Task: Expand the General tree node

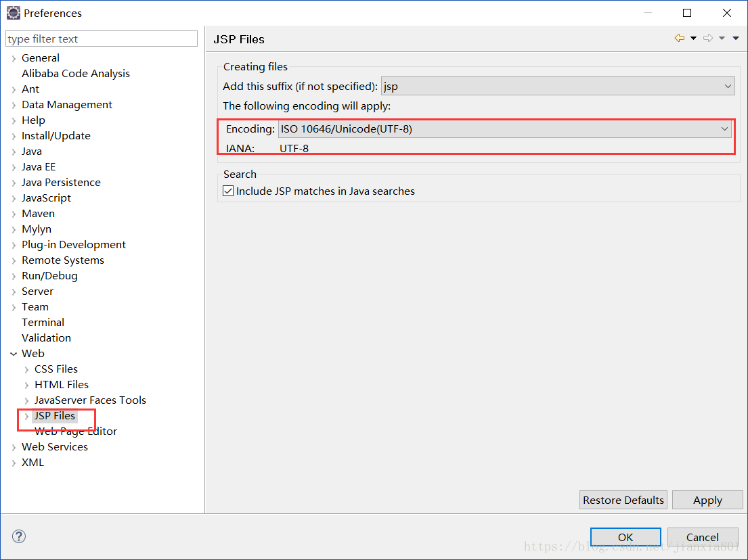Action: point(14,59)
